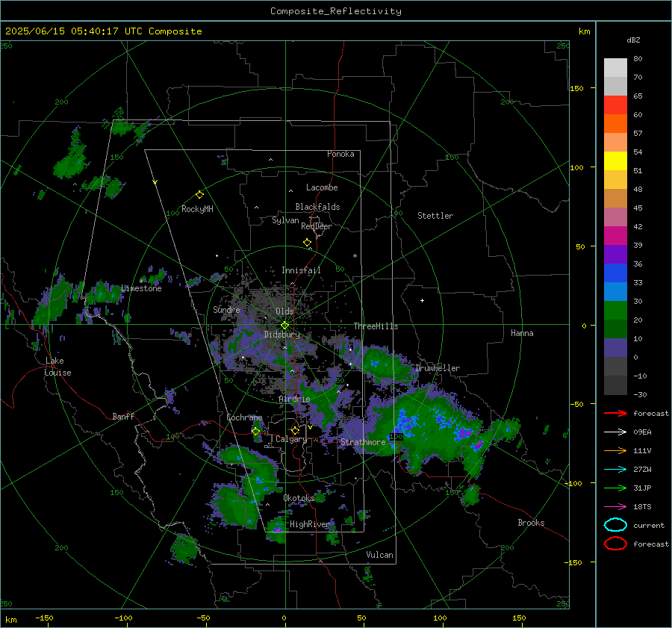Click the Okotoks town label
Viewport: 672px width, 628px height.
pyautogui.click(x=299, y=498)
